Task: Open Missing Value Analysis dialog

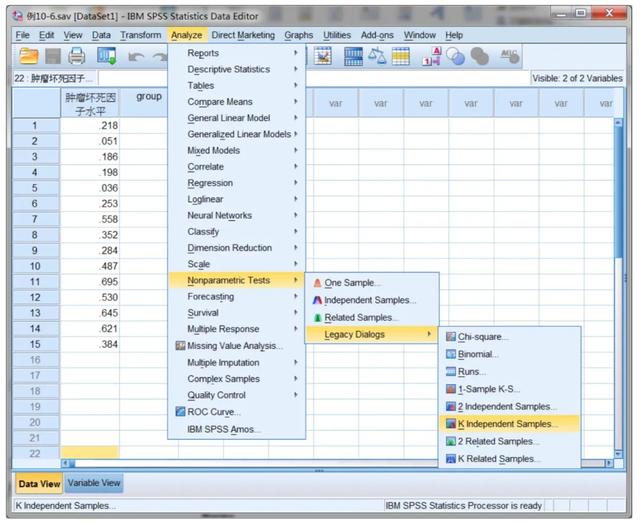Action: tap(237, 346)
